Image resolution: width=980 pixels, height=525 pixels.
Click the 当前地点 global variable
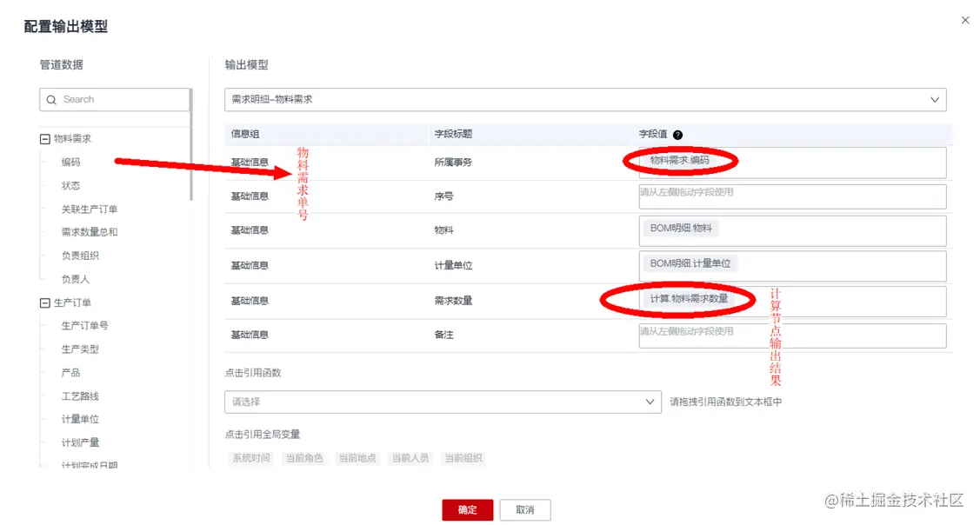(x=357, y=458)
